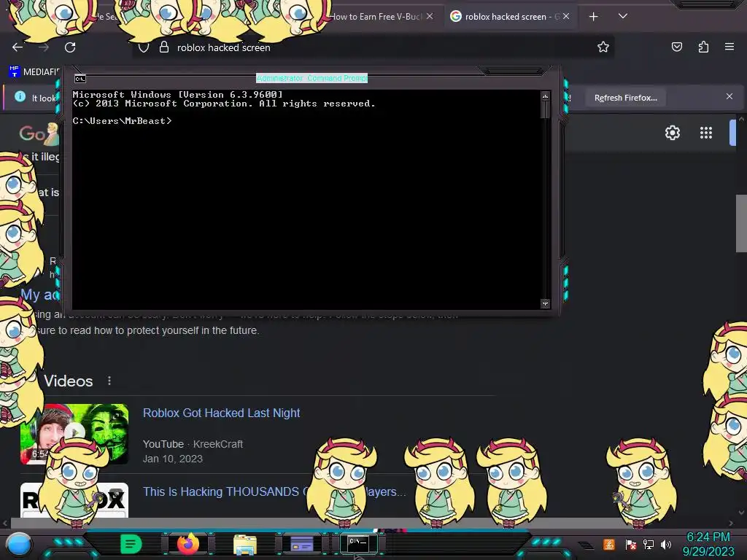The height and width of the screenshot is (560, 747).
Task: Click the page vertical scrollbar thumb
Action: pos(742,223)
